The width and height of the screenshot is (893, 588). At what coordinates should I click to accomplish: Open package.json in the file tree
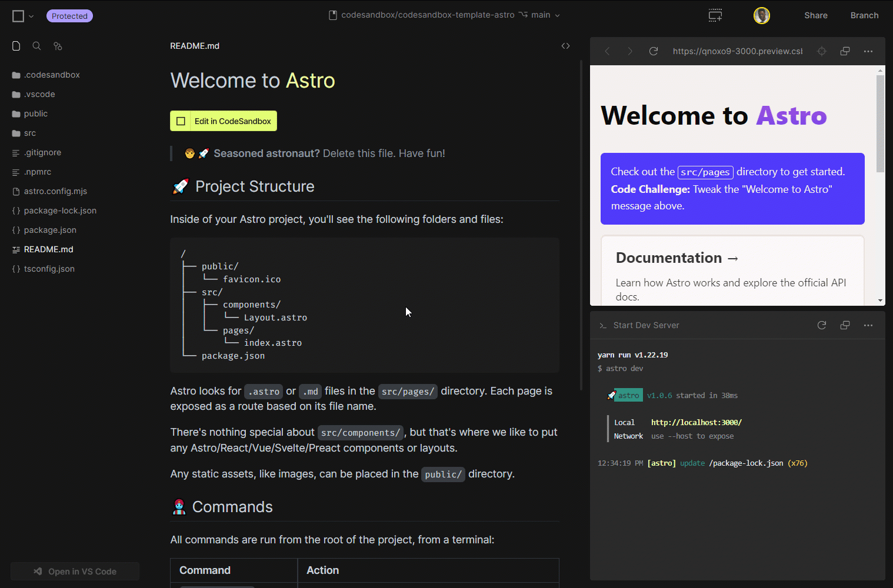tap(50, 230)
